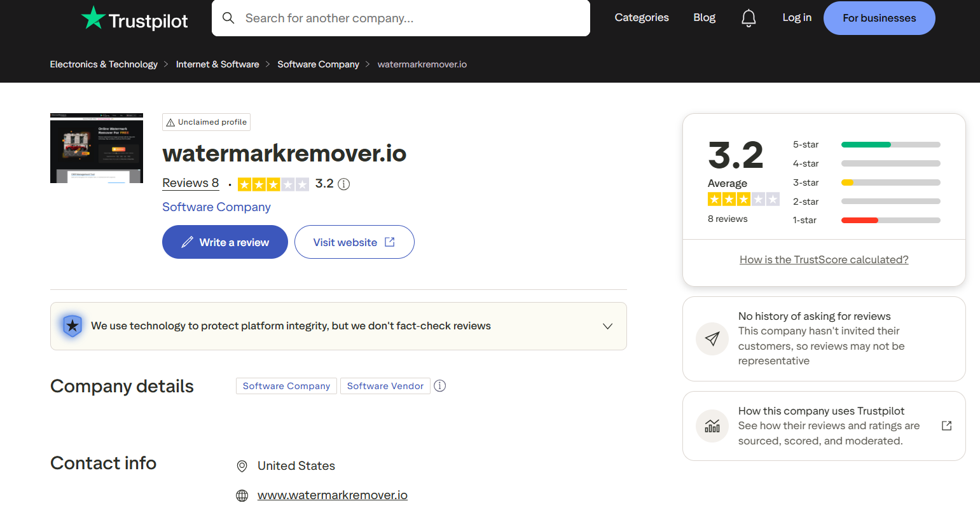Click the header star rating next to Reviews 8
This screenshot has width=980, height=522.
[x=273, y=184]
